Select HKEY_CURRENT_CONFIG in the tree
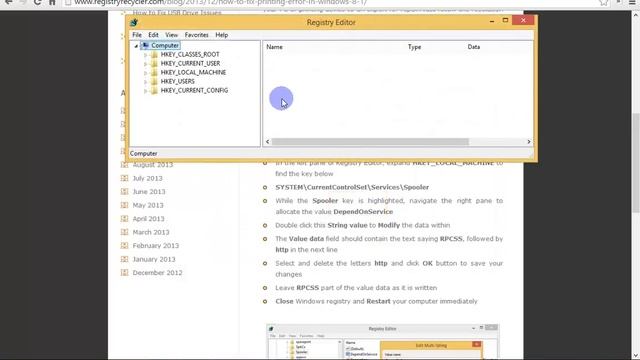The height and width of the screenshot is (360, 640). tap(194, 90)
